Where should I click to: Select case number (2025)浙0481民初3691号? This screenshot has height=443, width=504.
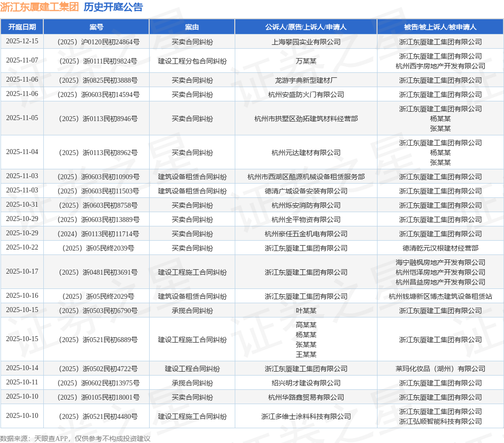tap(98, 272)
